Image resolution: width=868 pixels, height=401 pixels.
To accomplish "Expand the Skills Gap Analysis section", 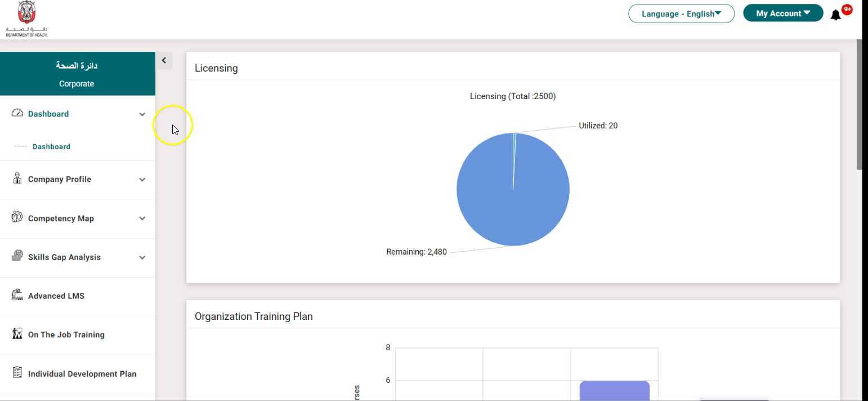I will point(142,257).
